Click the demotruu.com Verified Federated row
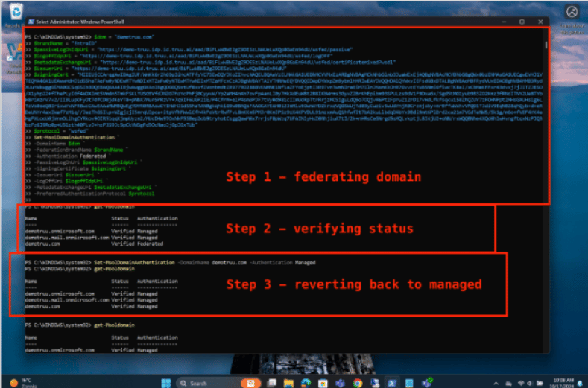 coord(94,244)
